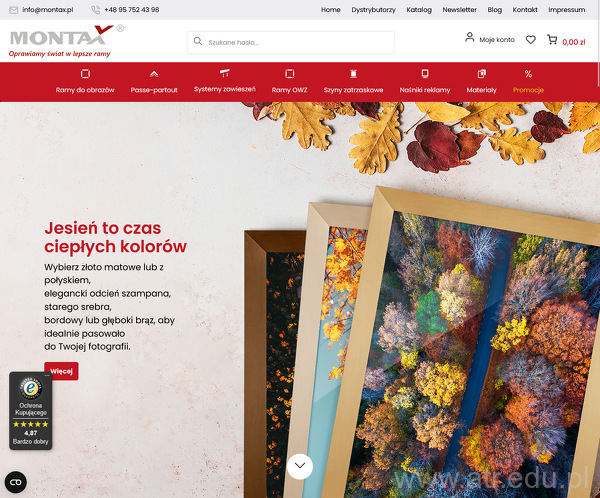Viewport: 600px width, 498px height.
Task: Click the Trusted Shops buyer protection badge
Action: (31, 411)
